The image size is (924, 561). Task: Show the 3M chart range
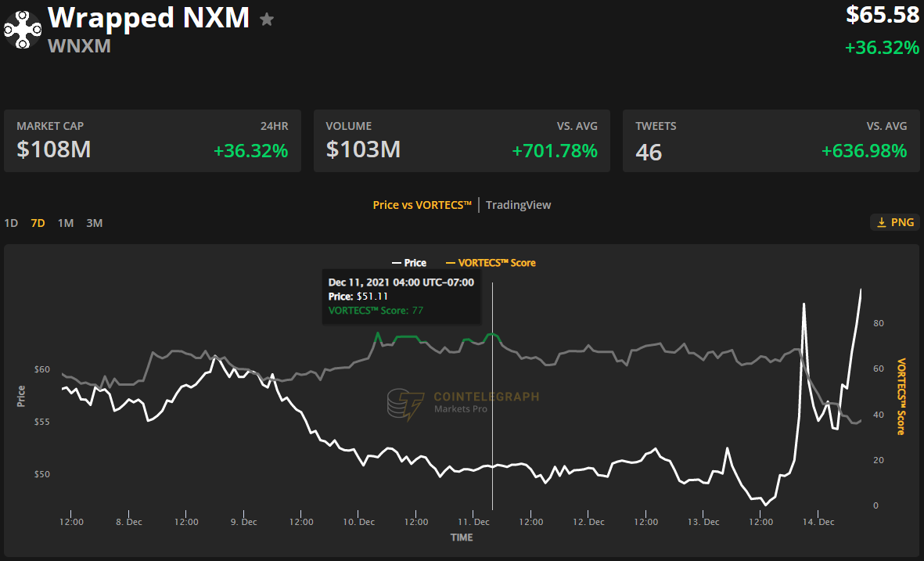coord(94,223)
